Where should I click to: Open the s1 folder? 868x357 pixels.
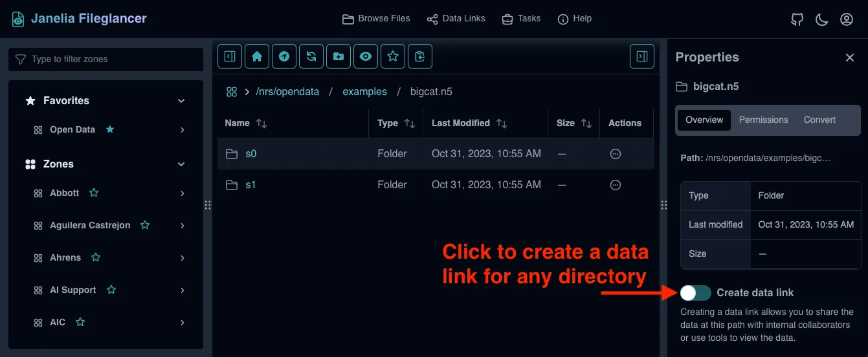point(250,185)
